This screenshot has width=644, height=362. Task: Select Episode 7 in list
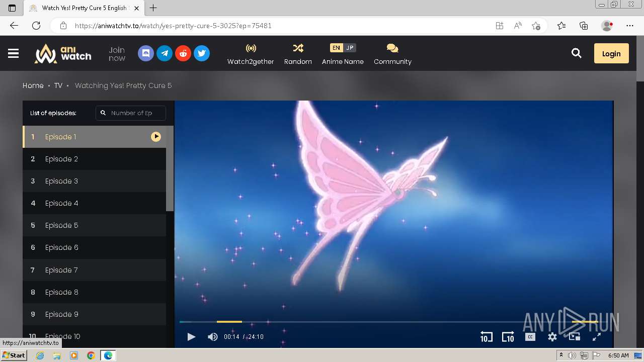click(x=94, y=270)
